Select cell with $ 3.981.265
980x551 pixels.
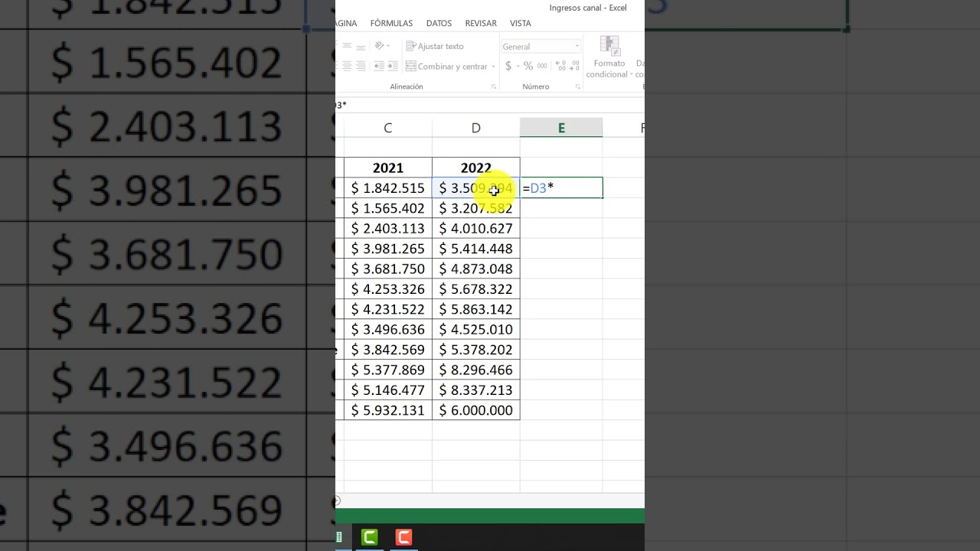tap(388, 249)
